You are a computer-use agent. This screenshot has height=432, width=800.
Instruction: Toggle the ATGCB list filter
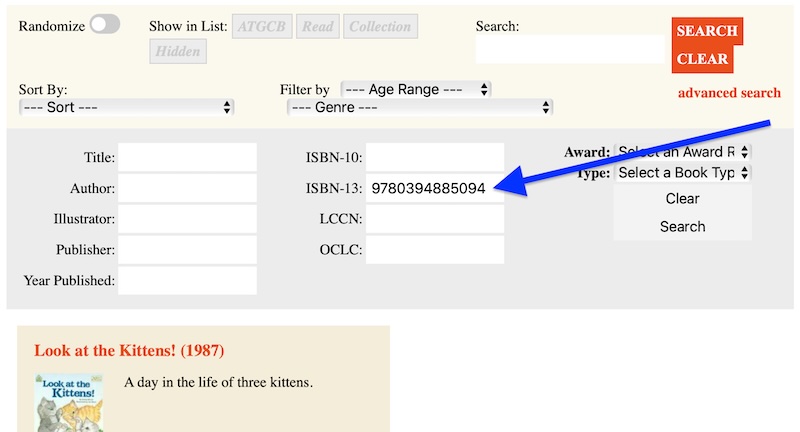coord(261,27)
